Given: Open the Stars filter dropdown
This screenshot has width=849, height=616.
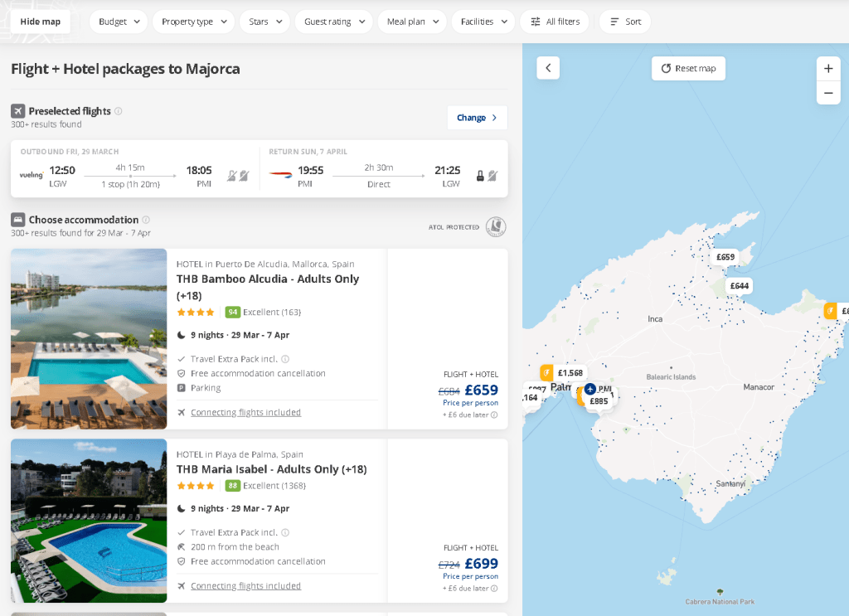Looking at the screenshot, I should coord(264,22).
